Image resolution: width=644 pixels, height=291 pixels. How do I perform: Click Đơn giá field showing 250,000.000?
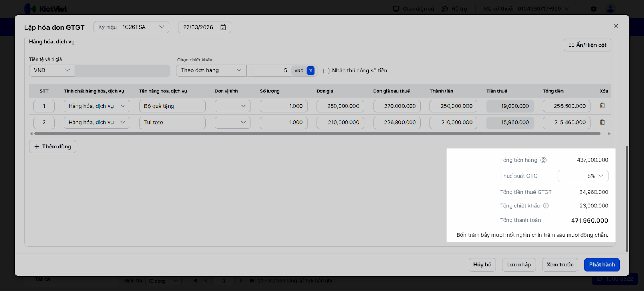pos(341,106)
